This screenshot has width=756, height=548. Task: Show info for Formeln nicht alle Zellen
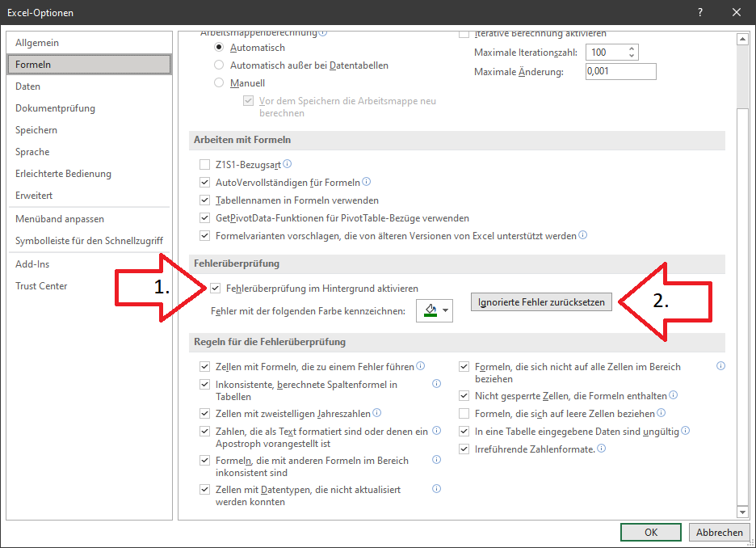click(720, 366)
